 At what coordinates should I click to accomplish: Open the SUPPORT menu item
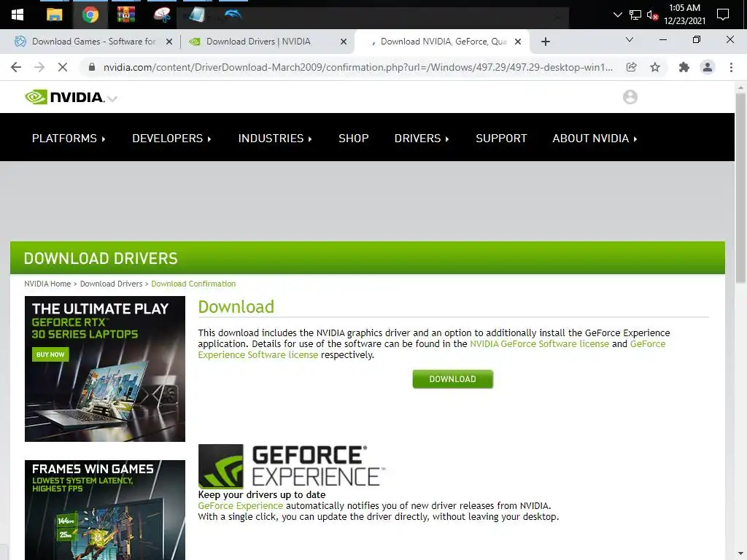(501, 139)
